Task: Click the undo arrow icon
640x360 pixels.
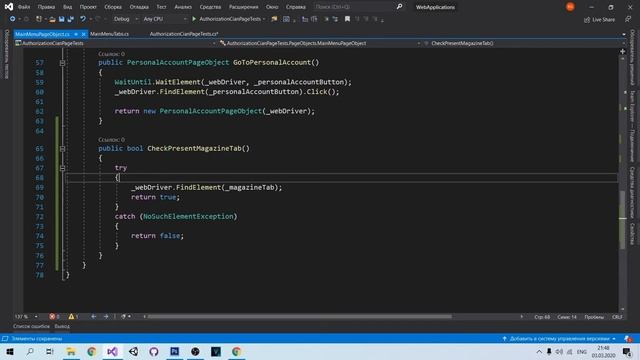Action: 83,19
